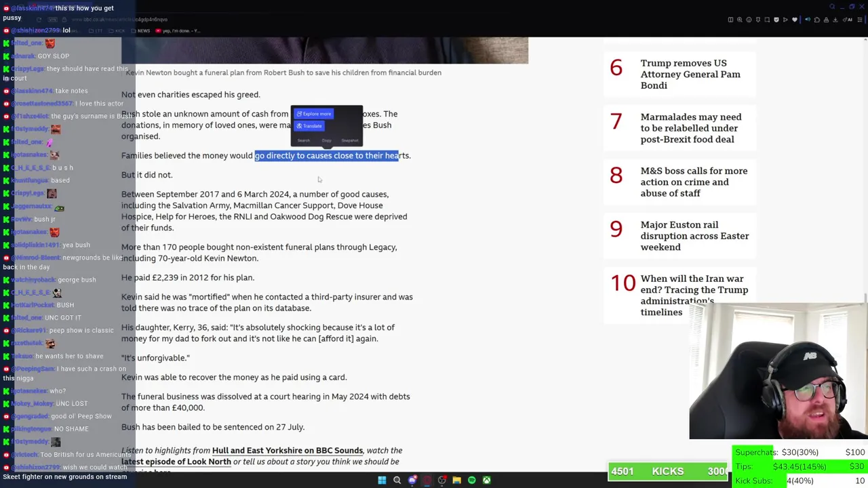Screen dimensions: 868x488
Task: Click the Superchats goal bar
Action: 800,452
